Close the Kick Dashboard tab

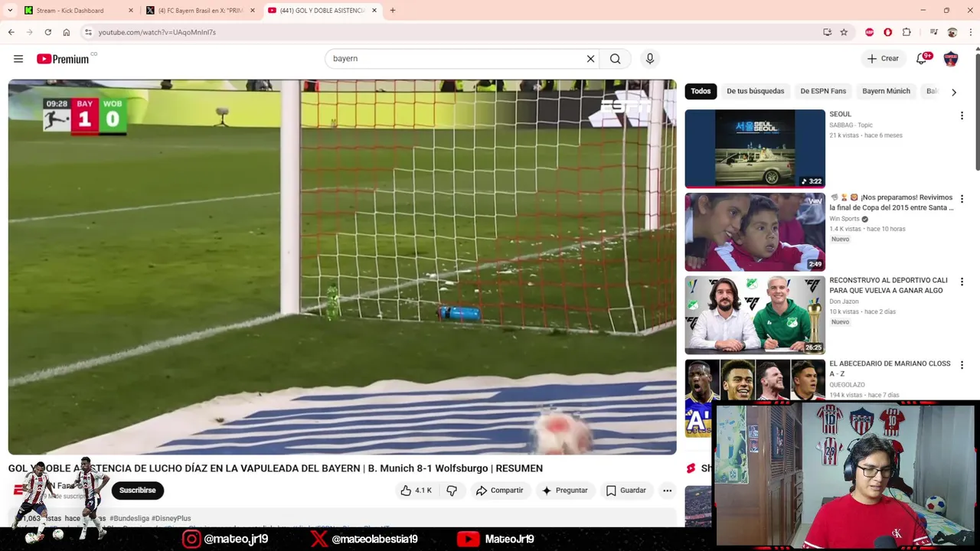tap(131, 11)
